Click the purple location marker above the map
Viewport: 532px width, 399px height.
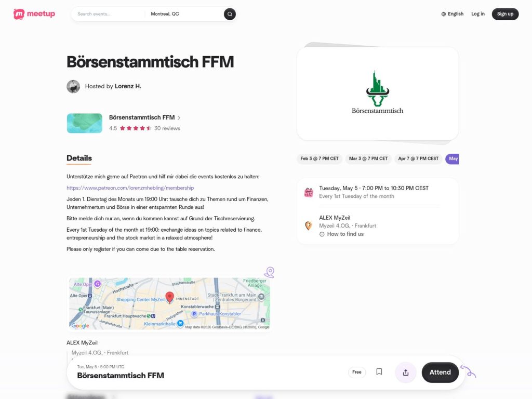coord(269,272)
